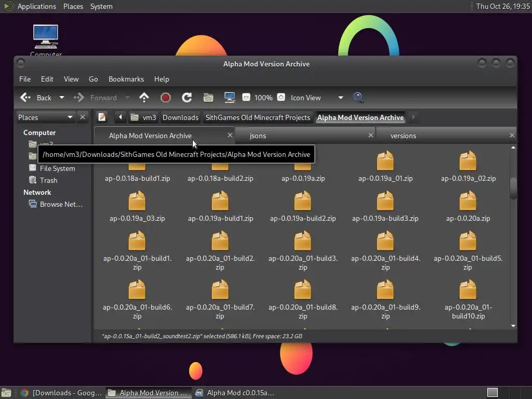
Task: Select Alpha Mod Version Archive breadcrumb
Action: (361, 117)
